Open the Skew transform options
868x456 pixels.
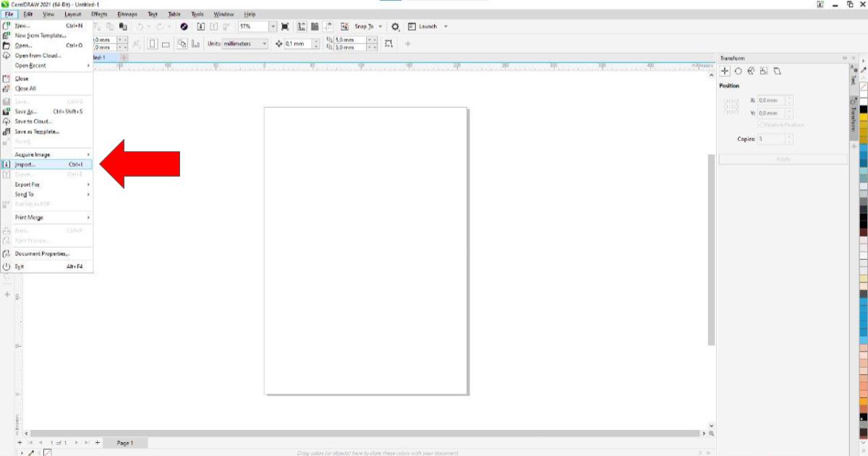coord(777,71)
